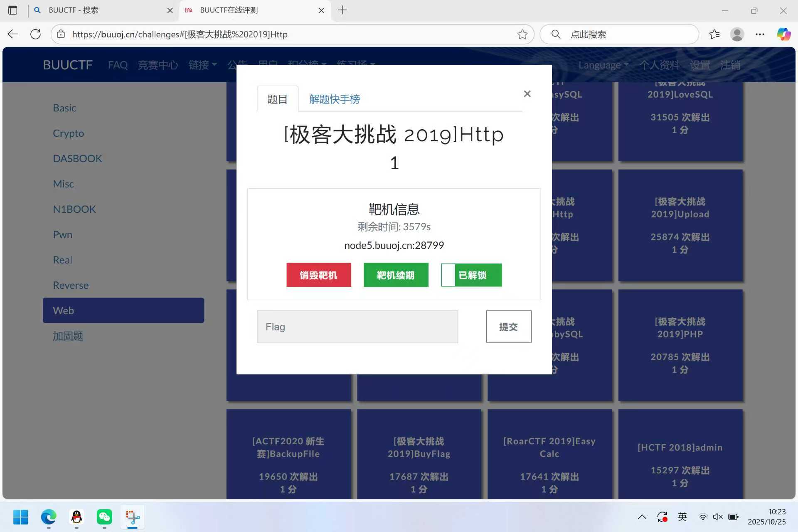Open the Copilot icon in toolbar
The width and height of the screenshot is (798, 532).
[783, 34]
